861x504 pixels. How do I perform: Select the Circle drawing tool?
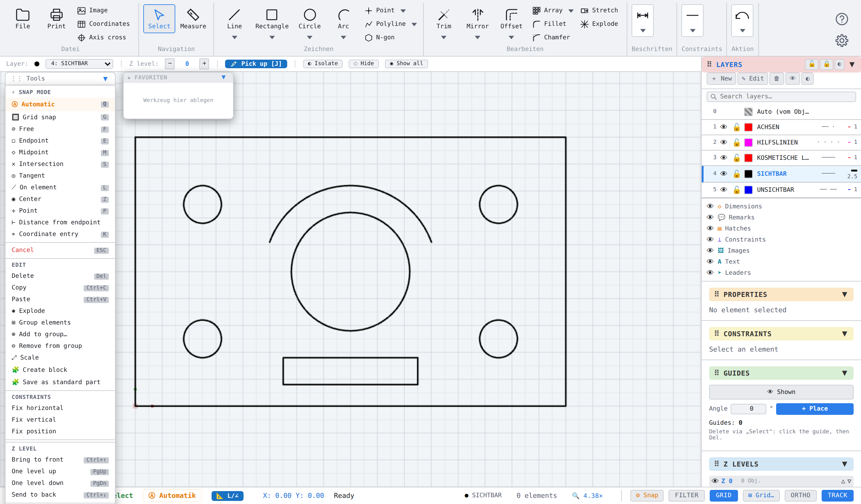[x=310, y=19]
